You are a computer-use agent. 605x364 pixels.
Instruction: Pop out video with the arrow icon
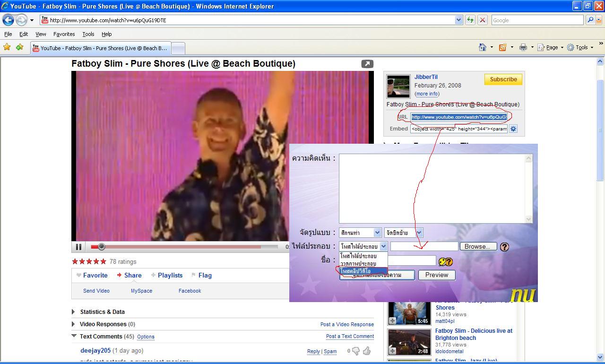pyautogui.click(x=367, y=64)
